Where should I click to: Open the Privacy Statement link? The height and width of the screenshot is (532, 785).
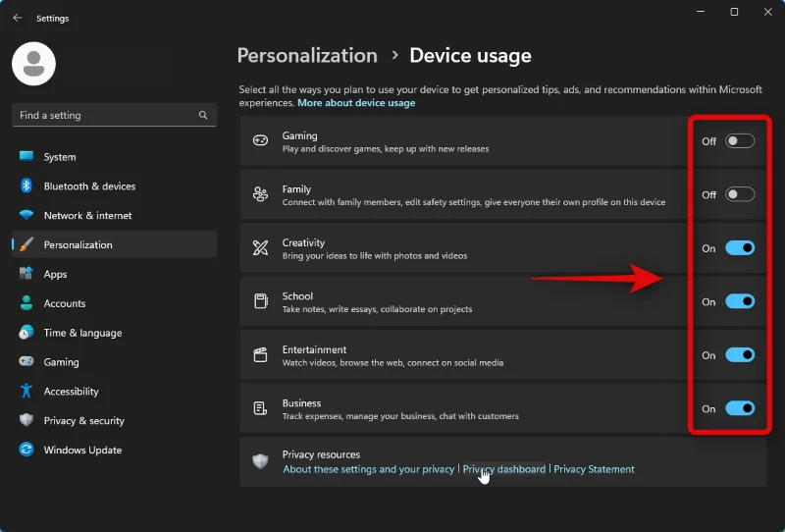594,469
